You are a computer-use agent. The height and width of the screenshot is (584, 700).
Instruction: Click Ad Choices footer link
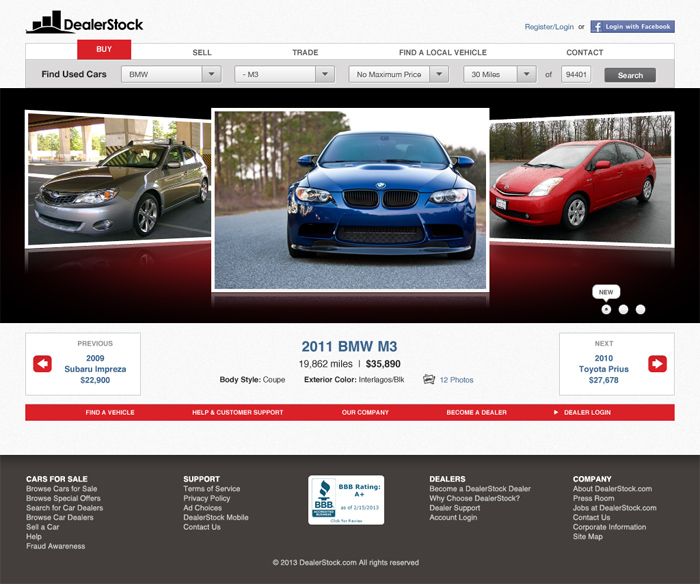[202, 508]
